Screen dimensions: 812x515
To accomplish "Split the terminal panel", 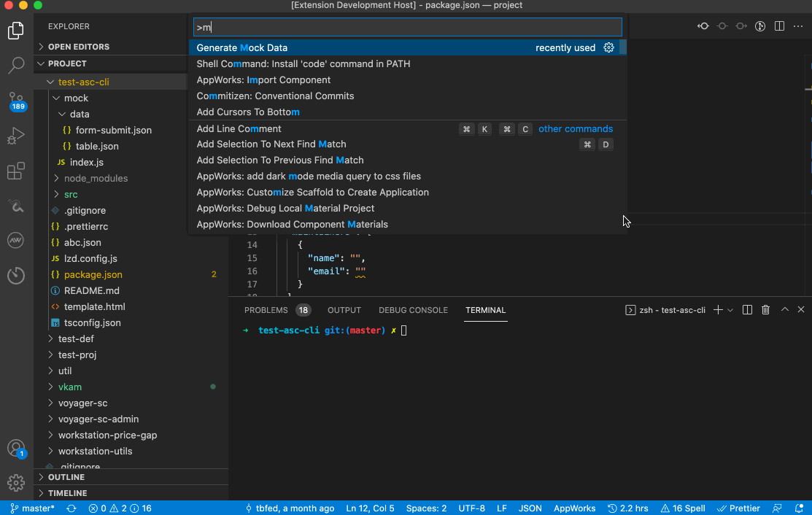I will pyautogui.click(x=747, y=310).
